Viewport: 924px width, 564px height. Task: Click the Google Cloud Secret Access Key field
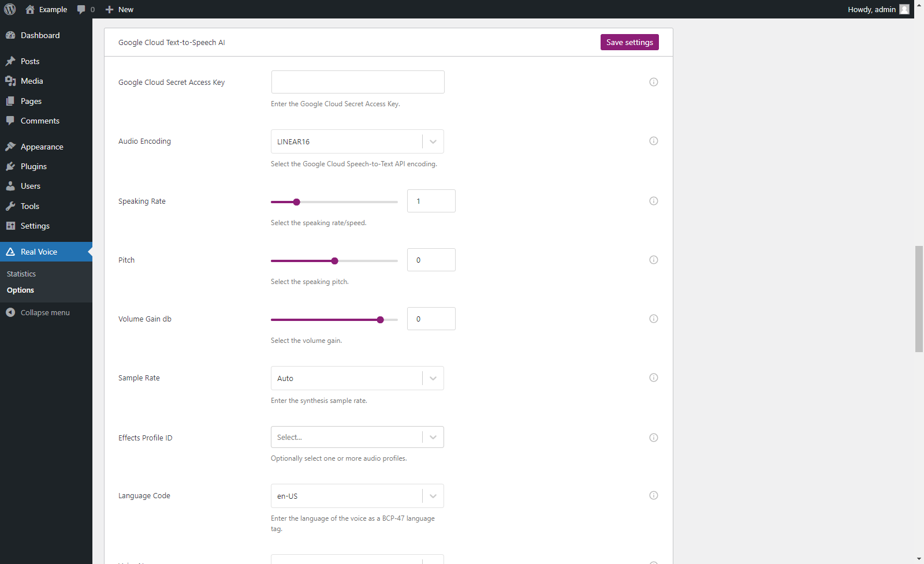[357, 81]
